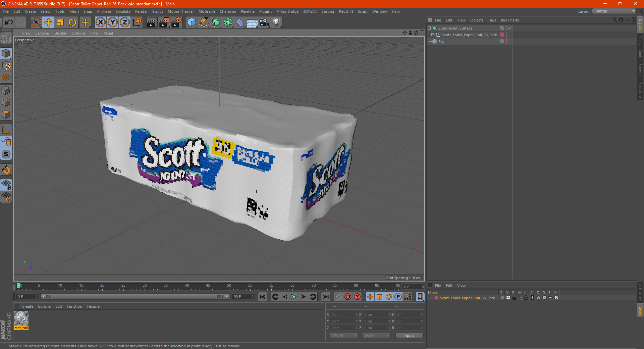The height and width of the screenshot is (349, 644).
Task: Go to start of animation
Action: (263, 297)
